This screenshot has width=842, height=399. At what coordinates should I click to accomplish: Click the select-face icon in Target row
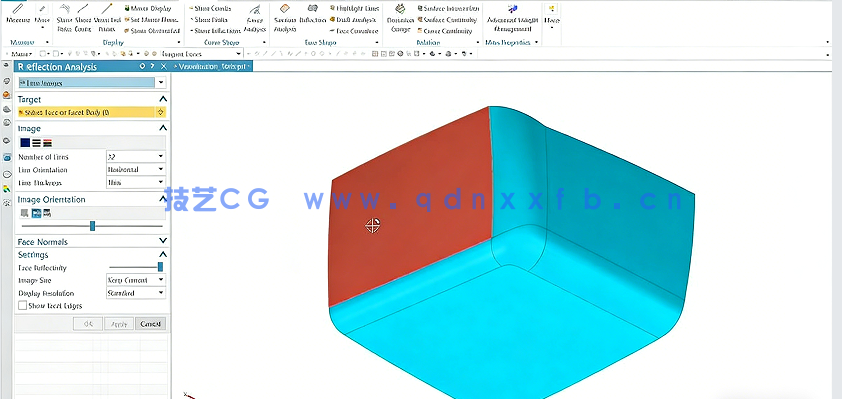160,112
